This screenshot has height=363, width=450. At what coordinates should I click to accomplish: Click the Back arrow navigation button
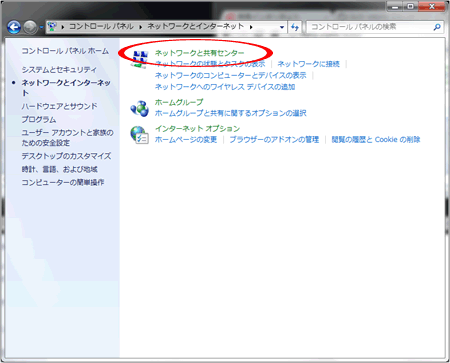(14, 27)
